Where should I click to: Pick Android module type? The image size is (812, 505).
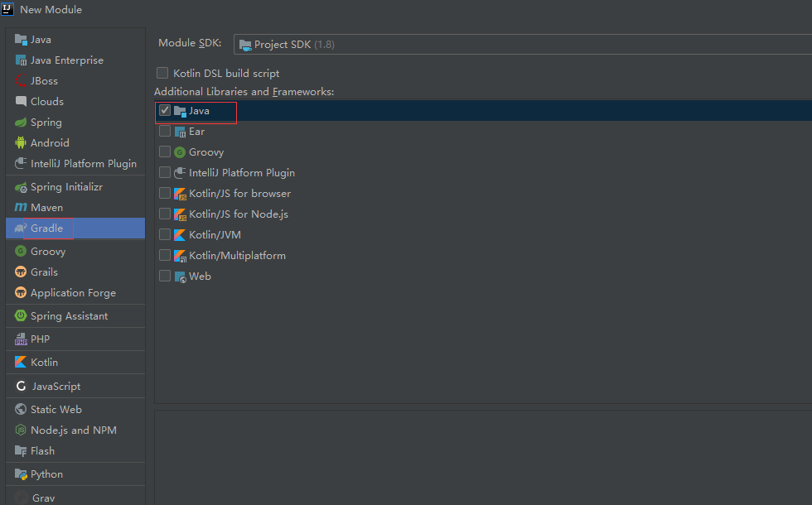pos(50,142)
